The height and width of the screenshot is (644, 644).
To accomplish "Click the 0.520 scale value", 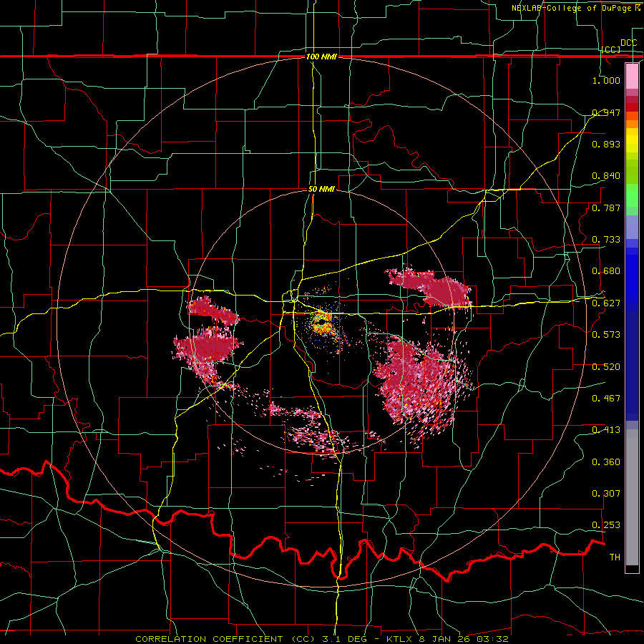I will tap(606, 367).
